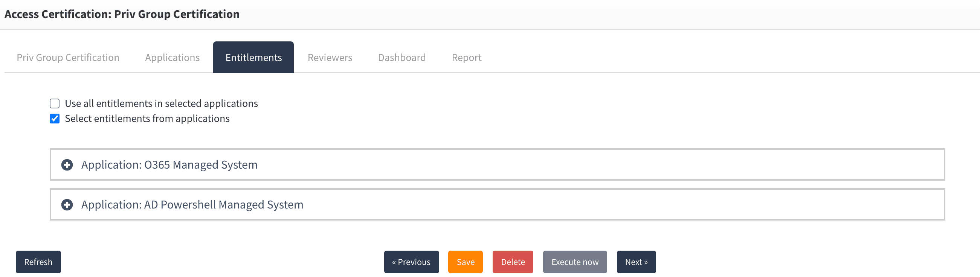This screenshot has width=980, height=277.
Task: Expand the Application: AD Powershell Managed System panel title
Action: click(192, 205)
